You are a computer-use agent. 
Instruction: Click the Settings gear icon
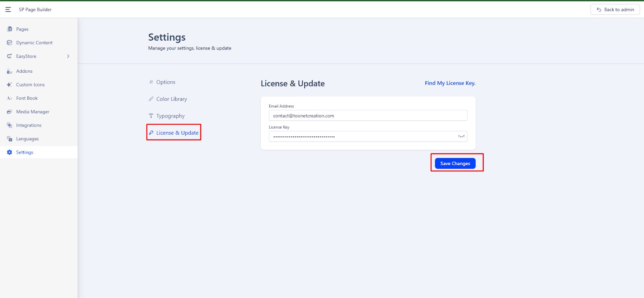(10, 152)
